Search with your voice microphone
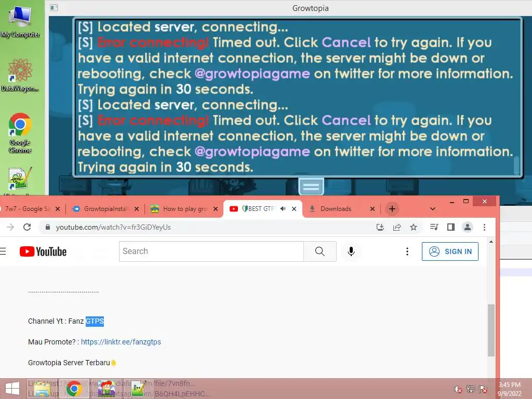Screen dimensions: 532x399 pos(351,251)
